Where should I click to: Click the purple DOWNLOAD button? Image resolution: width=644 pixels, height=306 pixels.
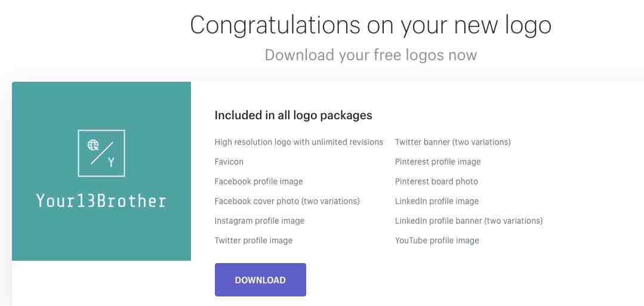coord(260,280)
